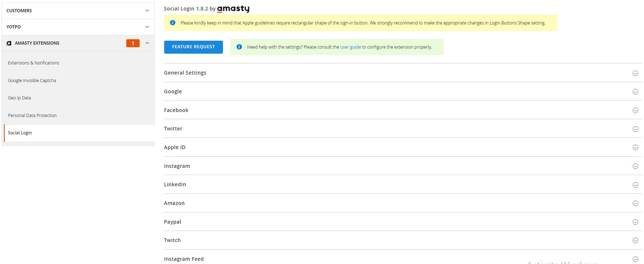The width and height of the screenshot is (644, 264).
Task: Expand the Apple ID section chevron
Action: (635, 148)
